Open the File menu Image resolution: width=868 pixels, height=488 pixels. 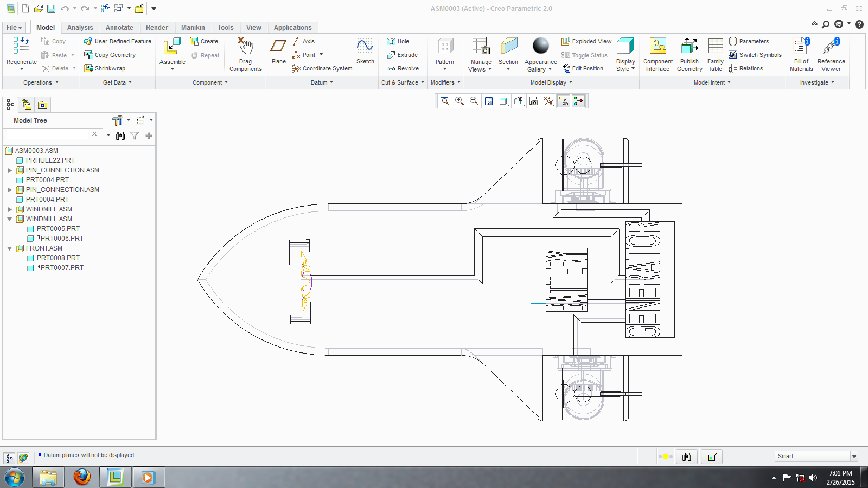coord(14,28)
